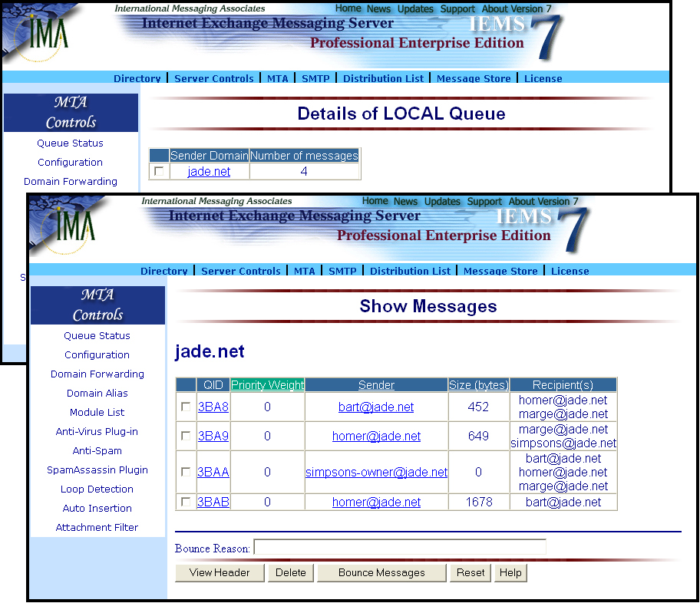Open Domain Forwarding in the front window sidebar
Image resolution: width=700 pixels, height=603 pixels.
97,374
